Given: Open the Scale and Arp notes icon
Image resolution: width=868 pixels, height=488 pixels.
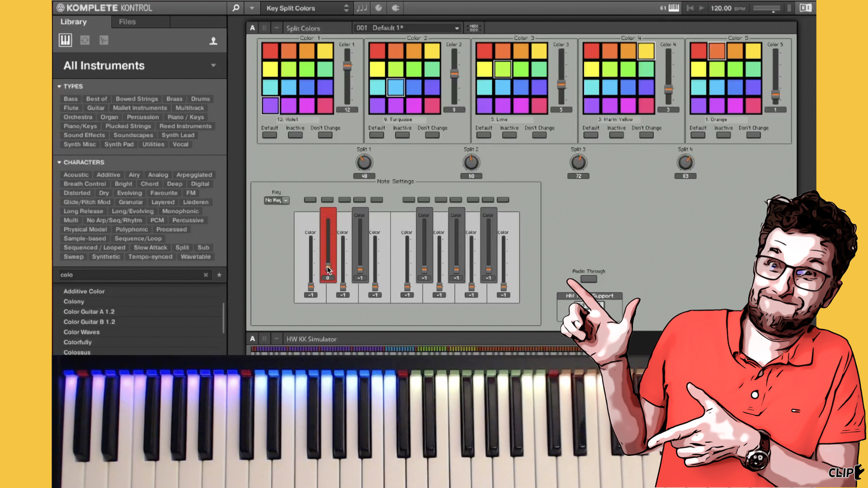Looking at the screenshot, I should point(362,8).
